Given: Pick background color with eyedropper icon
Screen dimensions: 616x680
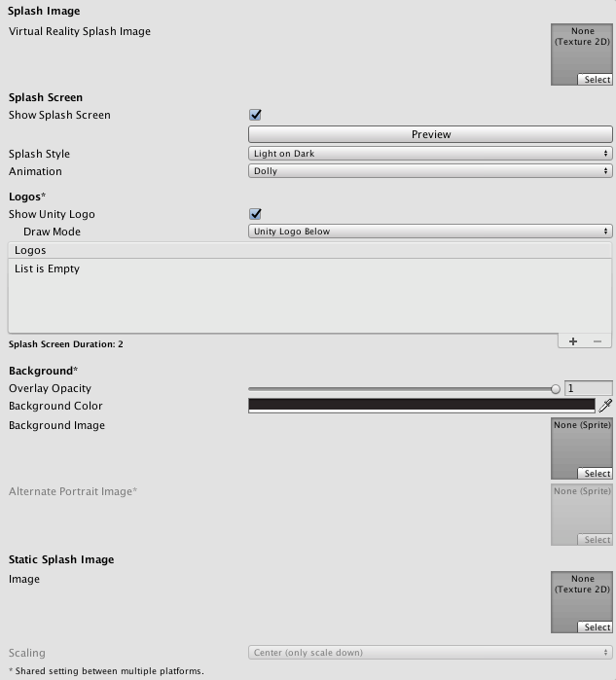Looking at the screenshot, I should (x=605, y=406).
